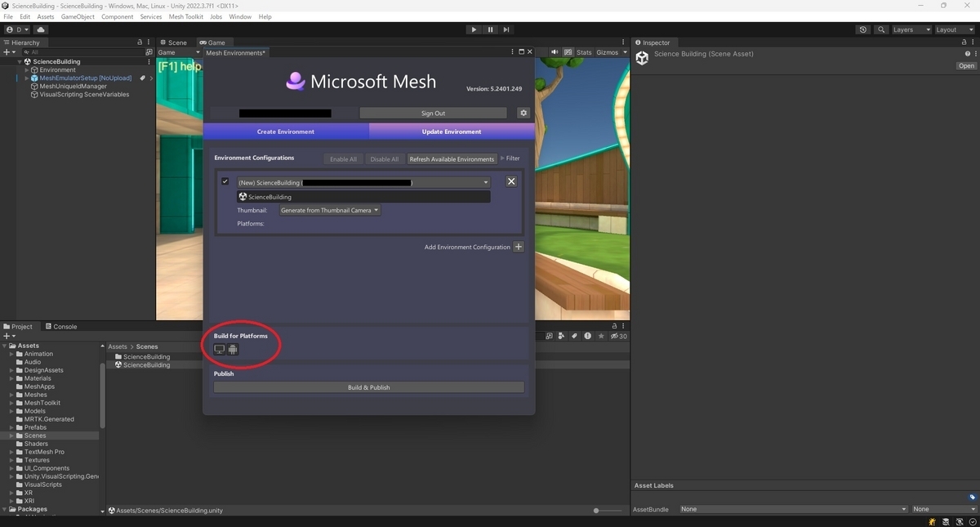Toggle the Android platform build icon
Viewport: 980px width, 527px height.
pos(233,350)
